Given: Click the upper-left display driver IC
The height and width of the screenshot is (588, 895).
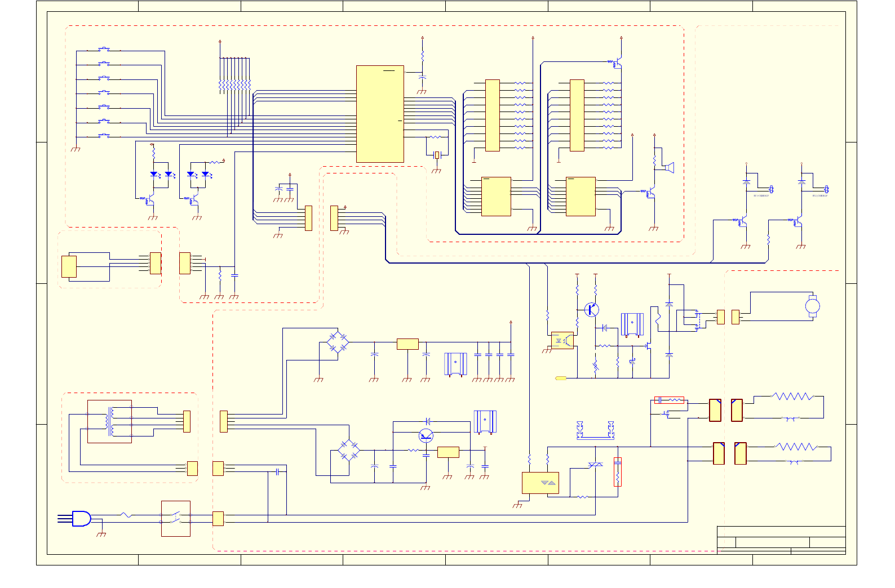Looking at the screenshot, I should pyautogui.click(x=493, y=115).
